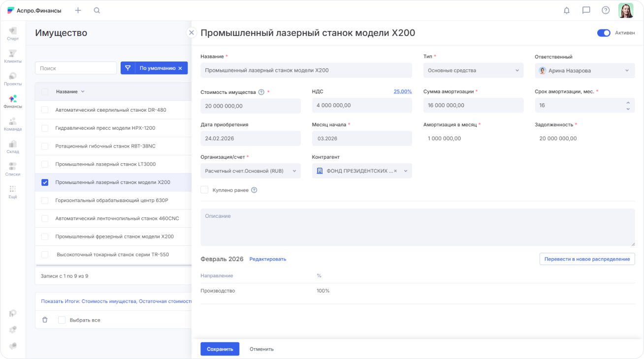Viewport: 644px width, 359px height.
Task: Expand the Организация/счет dropdown
Action: pos(250,171)
